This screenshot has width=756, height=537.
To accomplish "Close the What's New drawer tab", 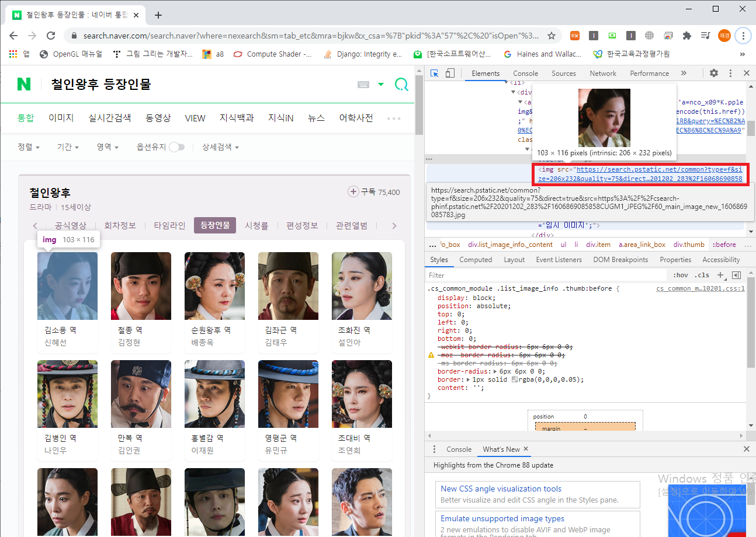I will (526, 449).
